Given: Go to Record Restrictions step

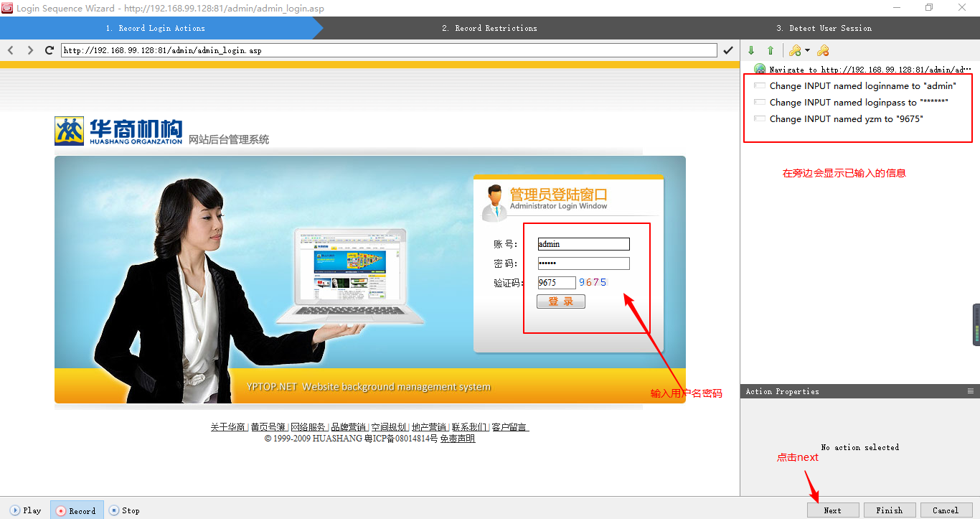Looking at the screenshot, I should [489, 28].
